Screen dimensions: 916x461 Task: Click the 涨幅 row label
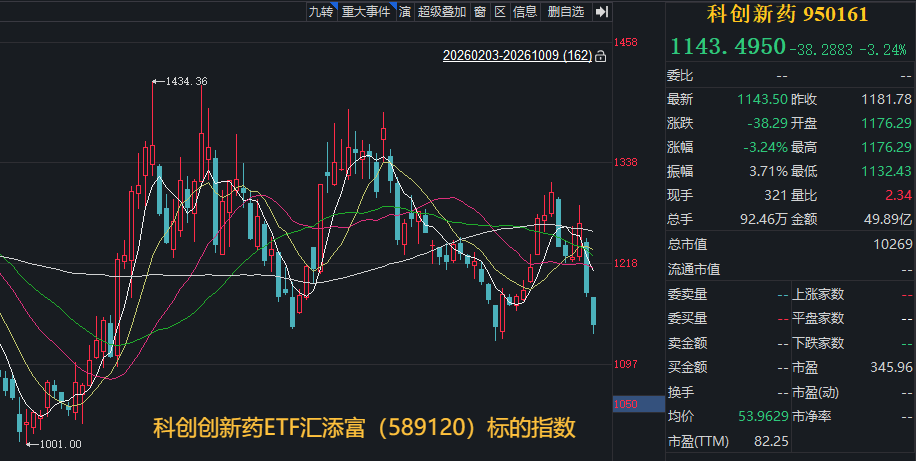(x=680, y=147)
